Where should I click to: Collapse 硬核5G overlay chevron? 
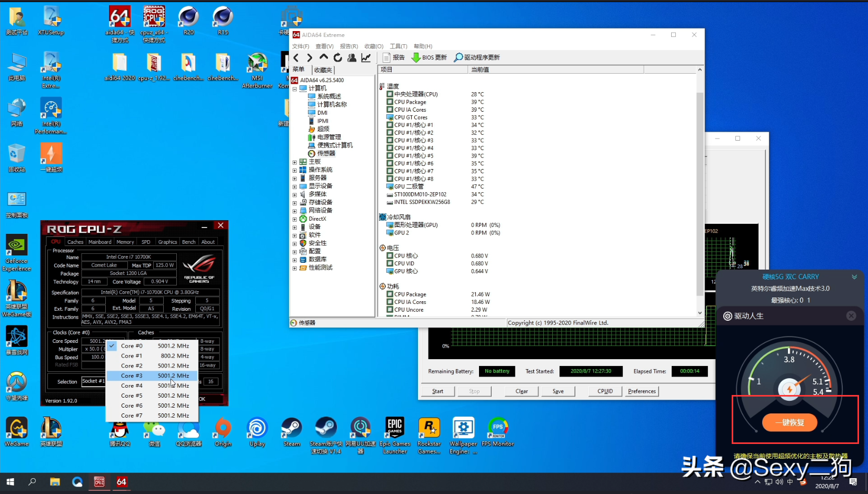tap(854, 277)
